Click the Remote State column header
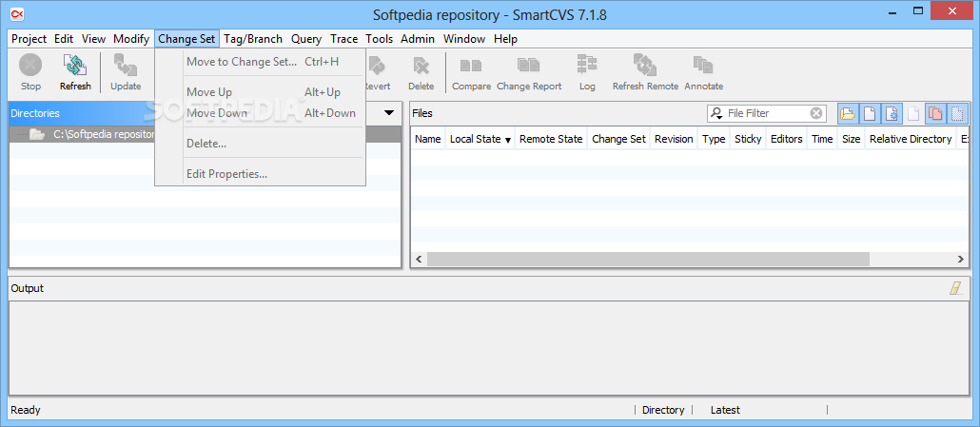980x427 pixels. pyautogui.click(x=551, y=139)
